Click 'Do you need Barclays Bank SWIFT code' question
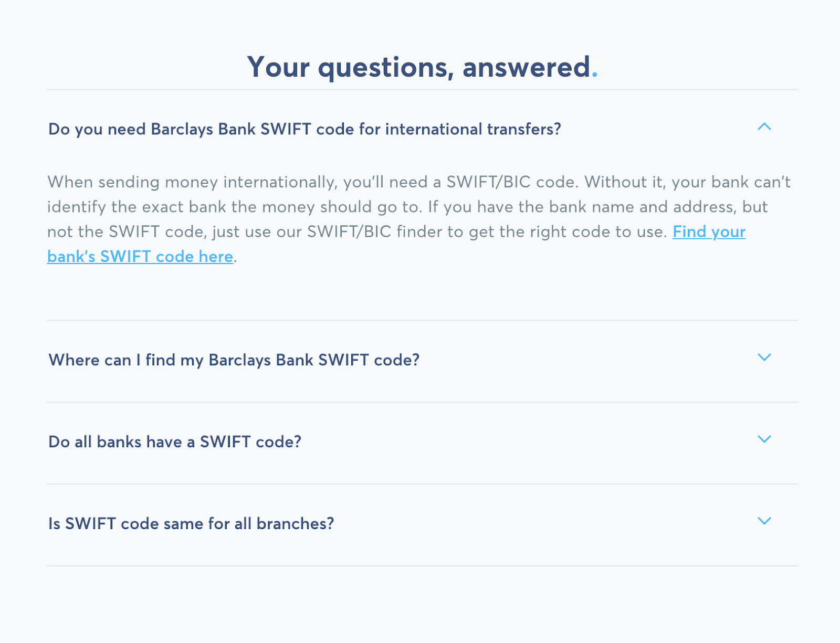The width and height of the screenshot is (840, 643). (x=304, y=129)
